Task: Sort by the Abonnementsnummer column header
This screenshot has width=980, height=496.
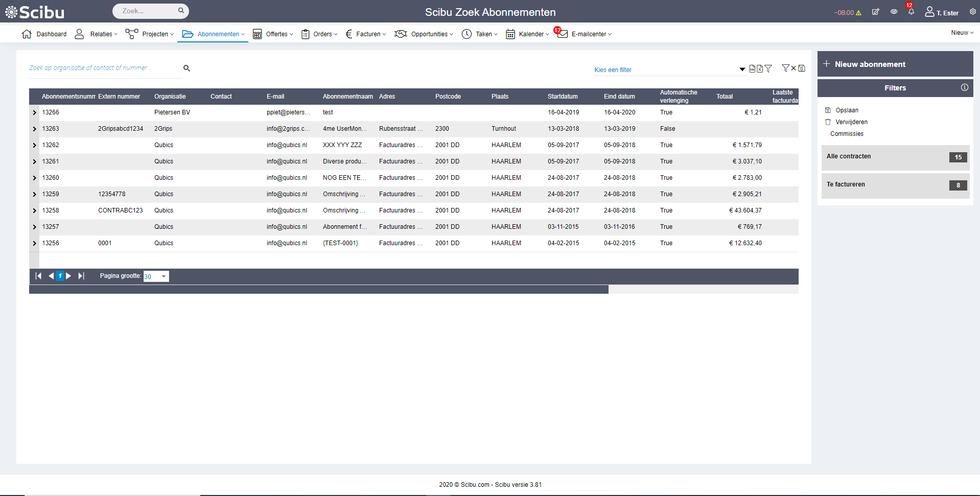Action: [x=68, y=97]
